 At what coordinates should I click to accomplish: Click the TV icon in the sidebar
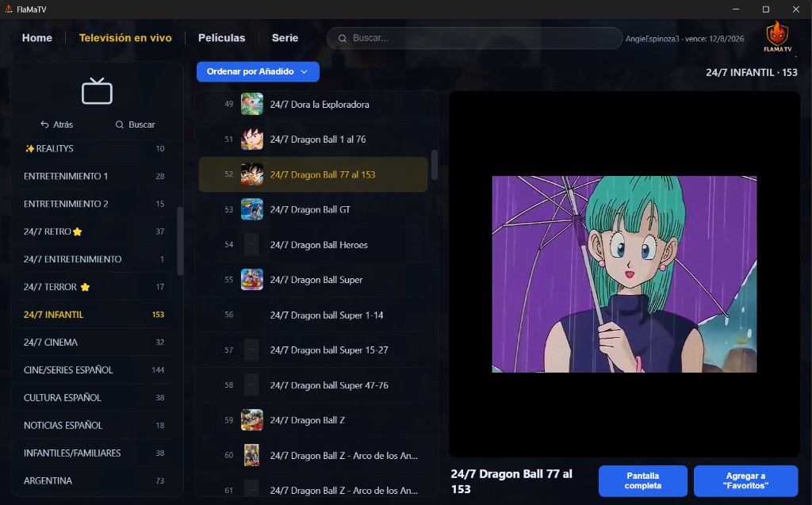click(x=97, y=91)
